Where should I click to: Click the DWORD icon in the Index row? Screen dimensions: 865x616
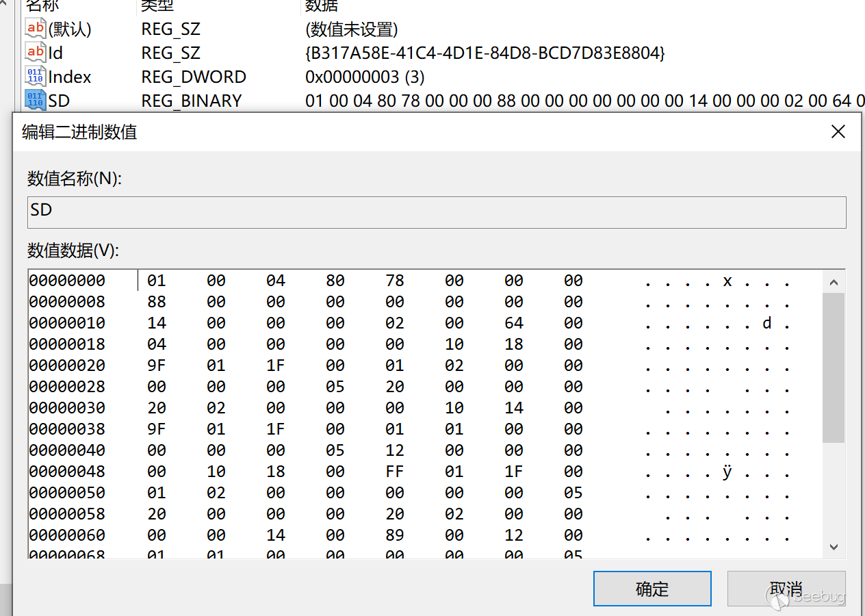36,76
